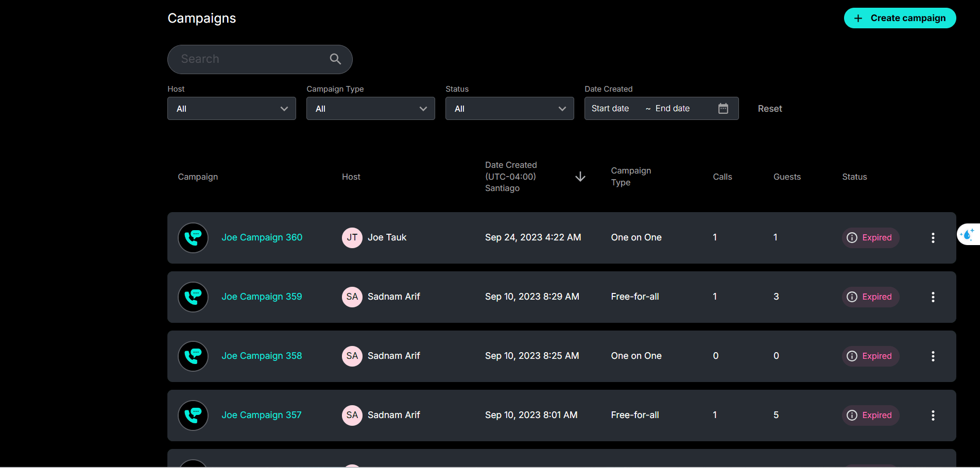980x468 pixels.
Task: Click the End date field
Action: pos(673,109)
